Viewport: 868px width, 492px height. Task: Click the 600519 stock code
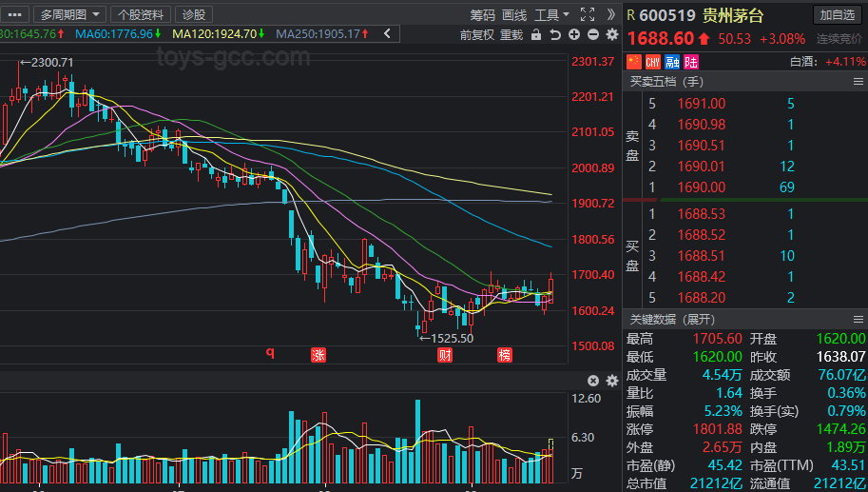(667, 15)
